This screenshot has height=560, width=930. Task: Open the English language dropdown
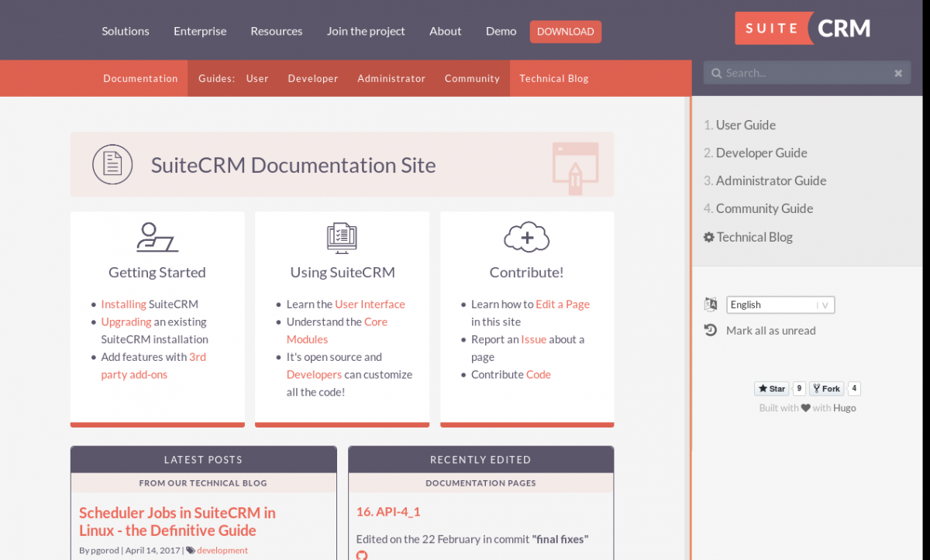780,304
